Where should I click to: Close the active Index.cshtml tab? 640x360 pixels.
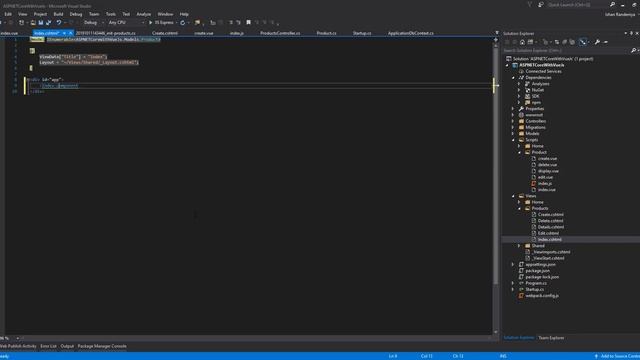(71, 33)
